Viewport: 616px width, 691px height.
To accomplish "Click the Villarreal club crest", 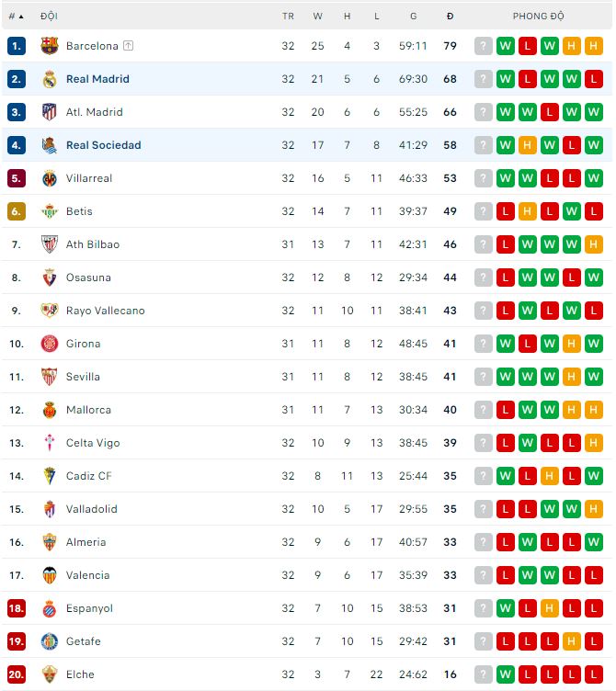I will 50,178.
